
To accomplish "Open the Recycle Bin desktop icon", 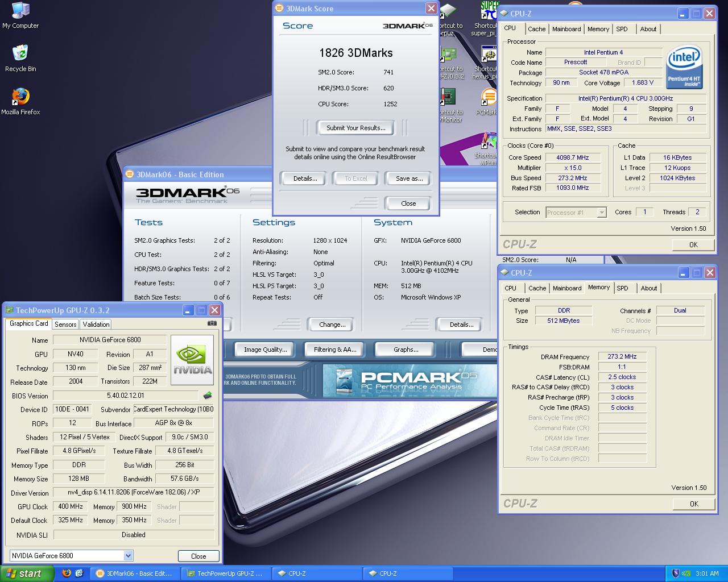I will [20, 59].
